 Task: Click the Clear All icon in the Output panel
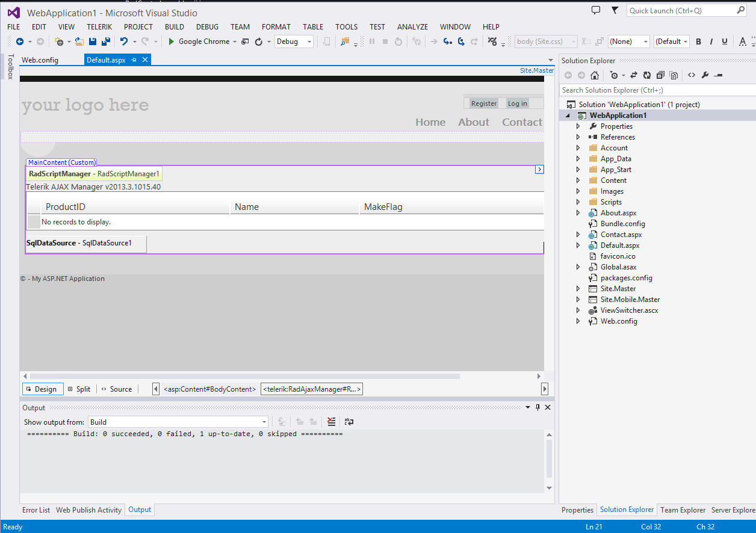point(332,422)
